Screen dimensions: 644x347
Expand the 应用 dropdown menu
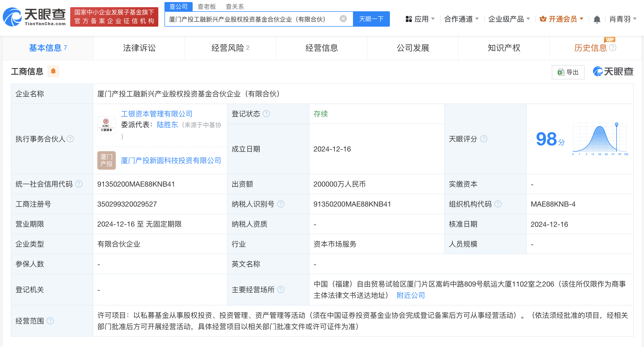(420, 19)
